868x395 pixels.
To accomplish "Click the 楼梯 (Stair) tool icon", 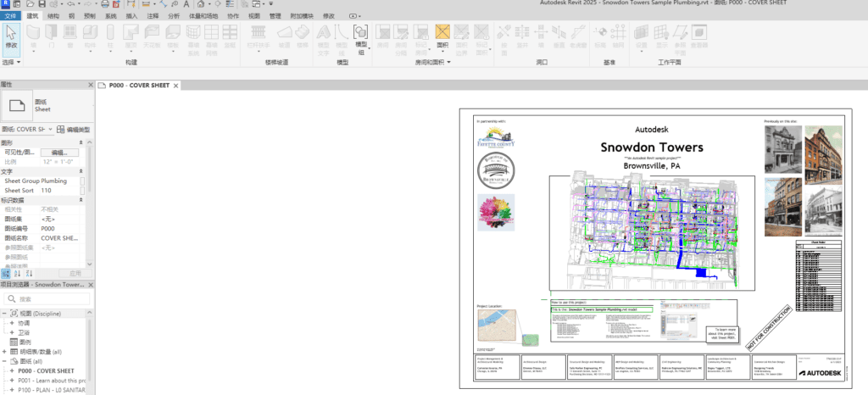I will (x=302, y=33).
